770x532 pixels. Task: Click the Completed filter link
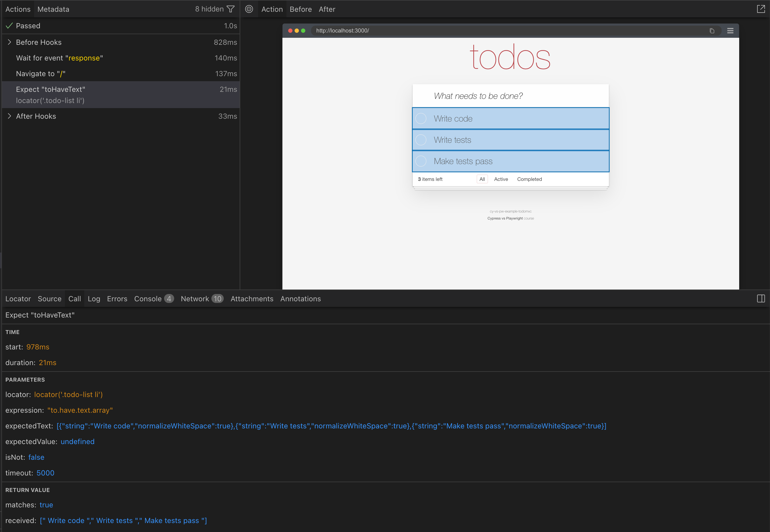pyautogui.click(x=529, y=179)
